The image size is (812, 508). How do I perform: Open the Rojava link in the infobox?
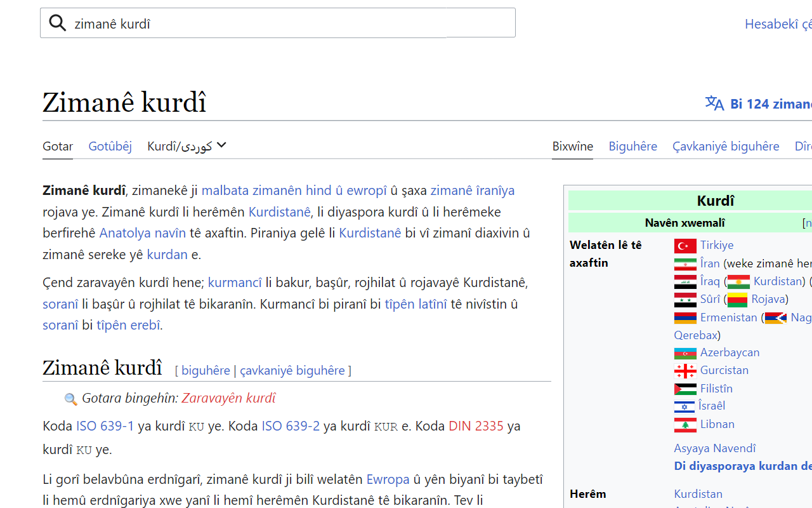click(768, 298)
